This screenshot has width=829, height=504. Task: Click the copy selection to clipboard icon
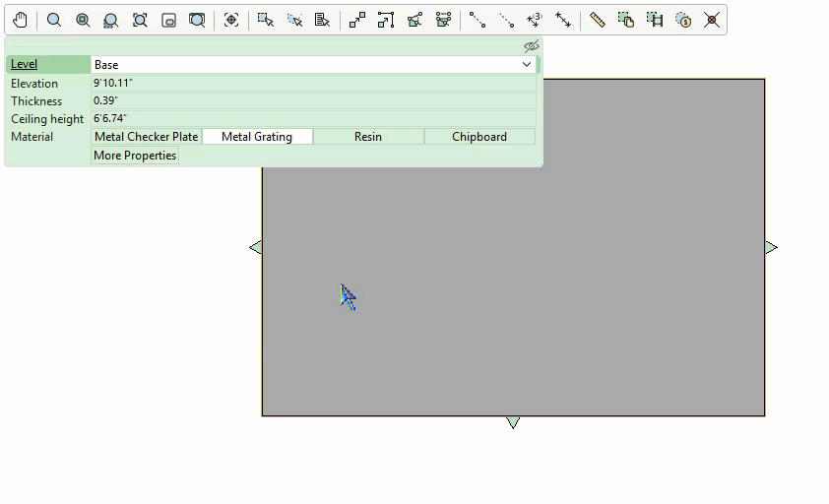point(626,20)
